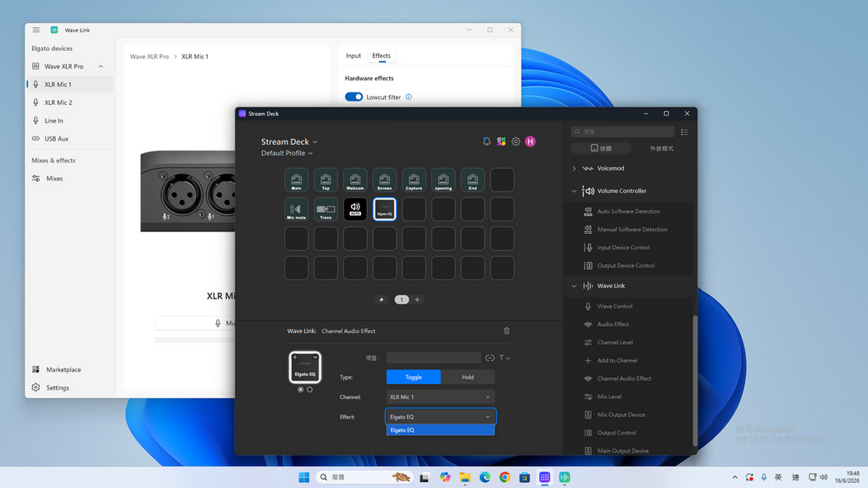868x488 pixels.
Task: Select the second key state radio button
Action: click(x=309, y=390)
